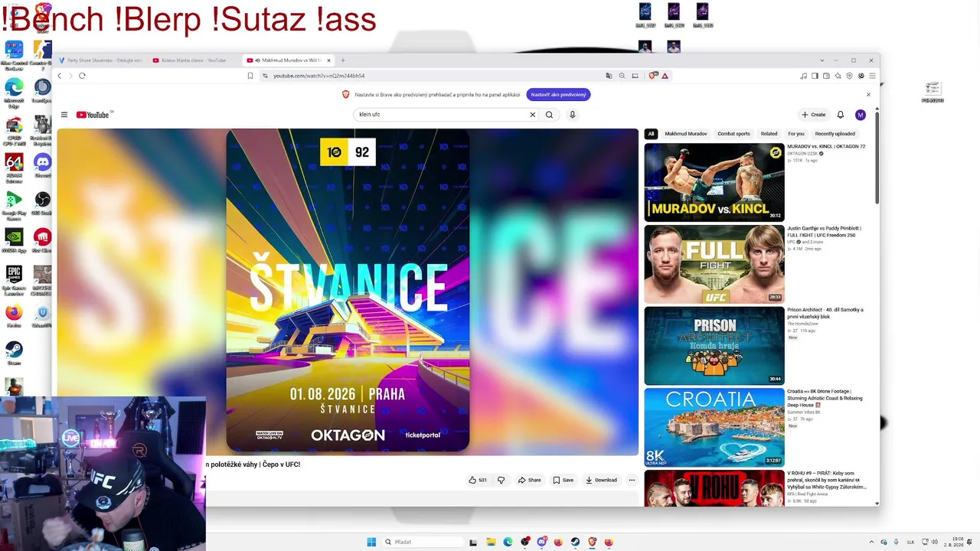Click the Nastaviť ako predvolený button
980x551 pixels.
[x=558, y=94]
